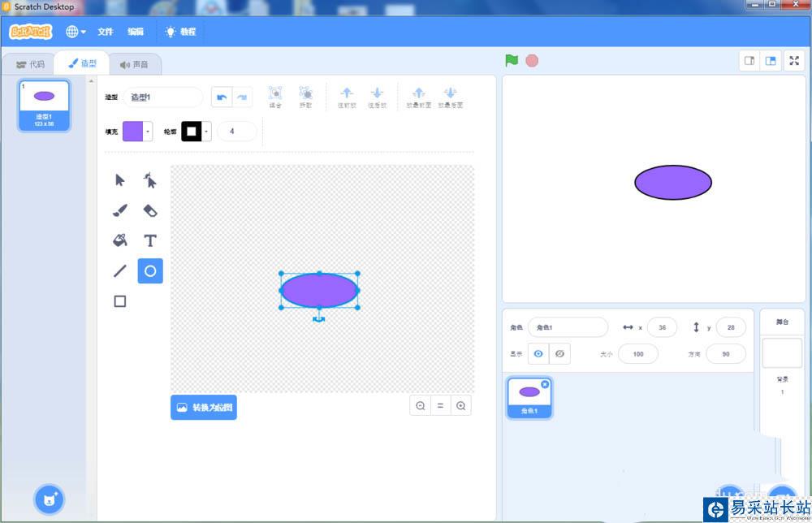The image size is (812, 523).
Task: Select costume 1 thumbnail in list
Action: pos(44,106)
